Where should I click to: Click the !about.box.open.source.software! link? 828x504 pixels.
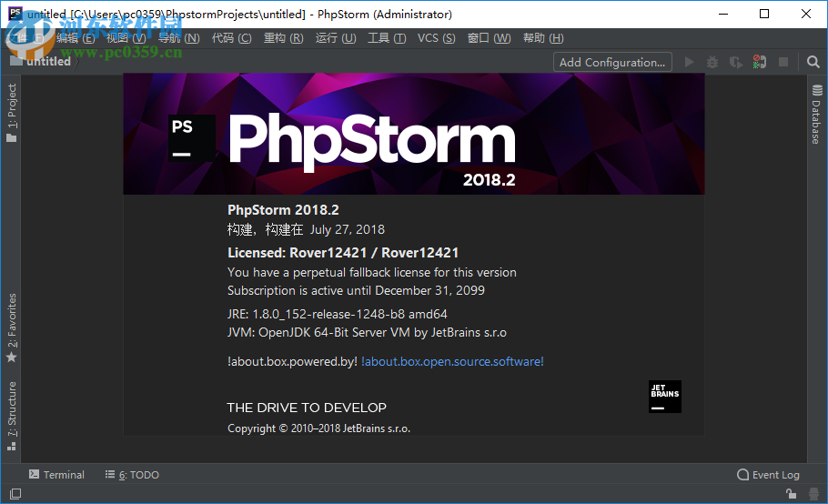tap(452, 361)
